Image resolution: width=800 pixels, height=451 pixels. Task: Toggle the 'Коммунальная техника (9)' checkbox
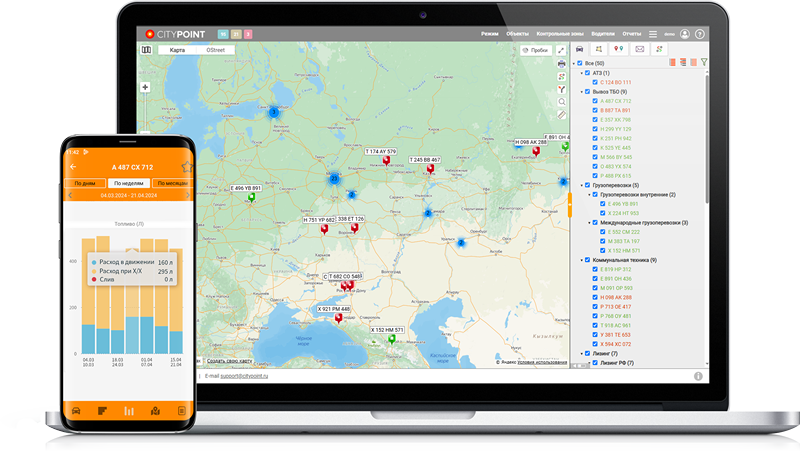[x=586, y=259]
